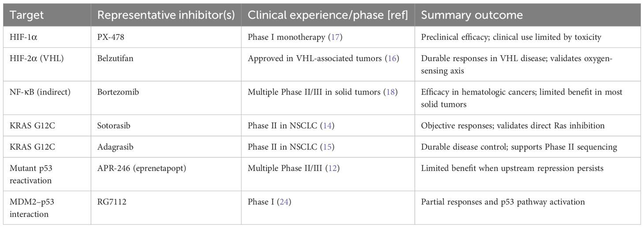Click the Representative inhibitor(s) column header
Image resolution: width=644 pixels, height=228 pixels.
(x=166, y=15)
